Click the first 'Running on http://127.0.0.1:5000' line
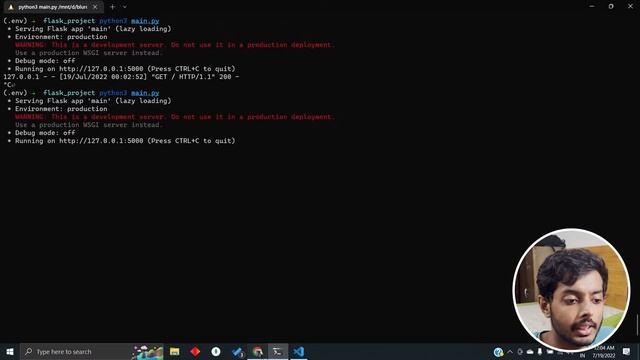640x360 pixels. click(x=121, y=69)
